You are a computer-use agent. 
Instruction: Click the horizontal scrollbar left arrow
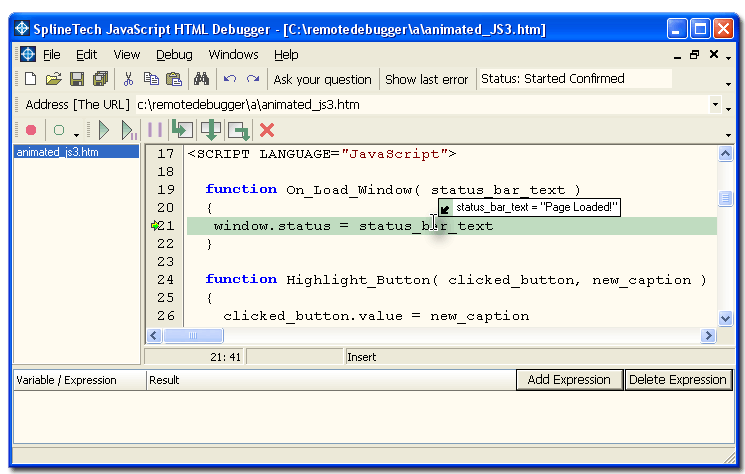point(153,336)
